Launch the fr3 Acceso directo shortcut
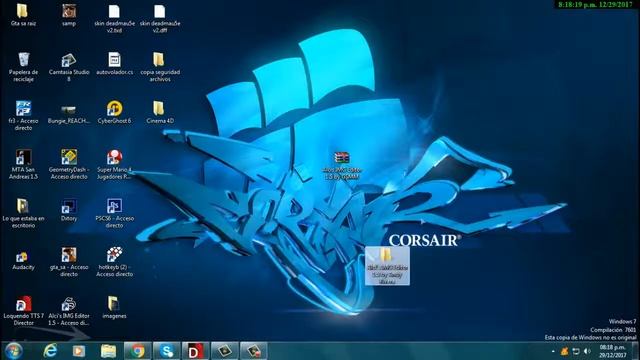This screenshot has height=360, width=640. [x=23, y=116]
